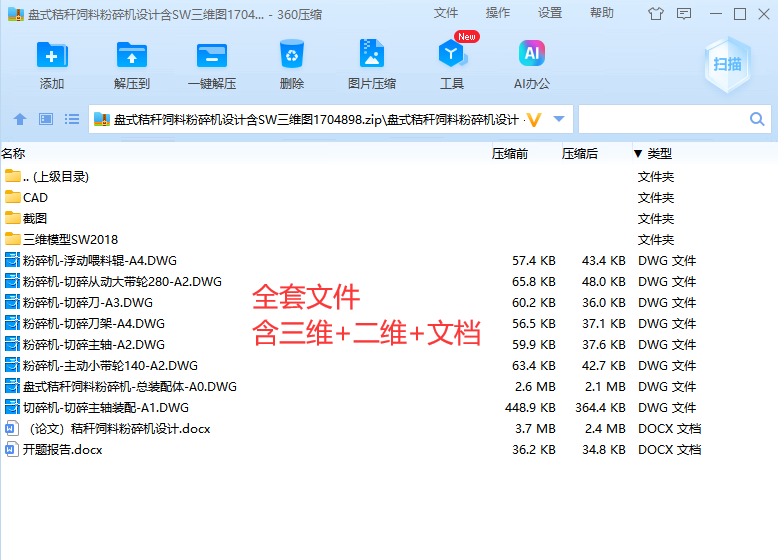Click the orange V icon in the address bar
Image resolution: width=778 pixels, height=560 pixels.
click(534, 120)
